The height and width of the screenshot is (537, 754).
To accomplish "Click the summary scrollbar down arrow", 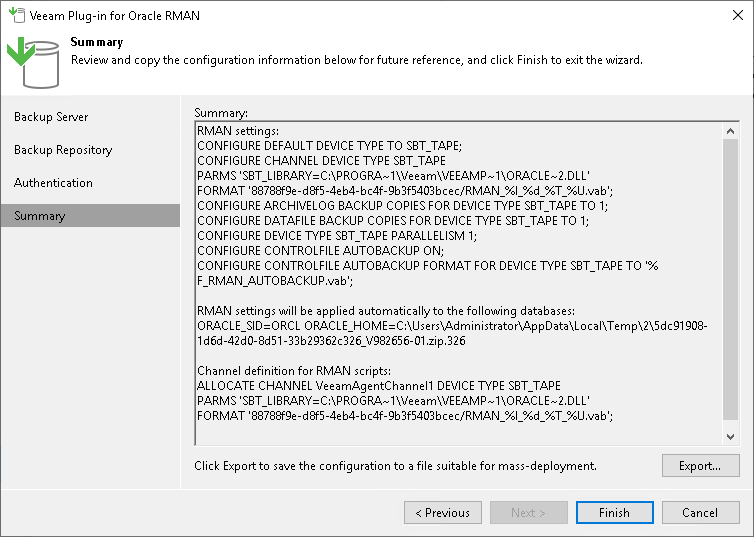I will point(730,437).
